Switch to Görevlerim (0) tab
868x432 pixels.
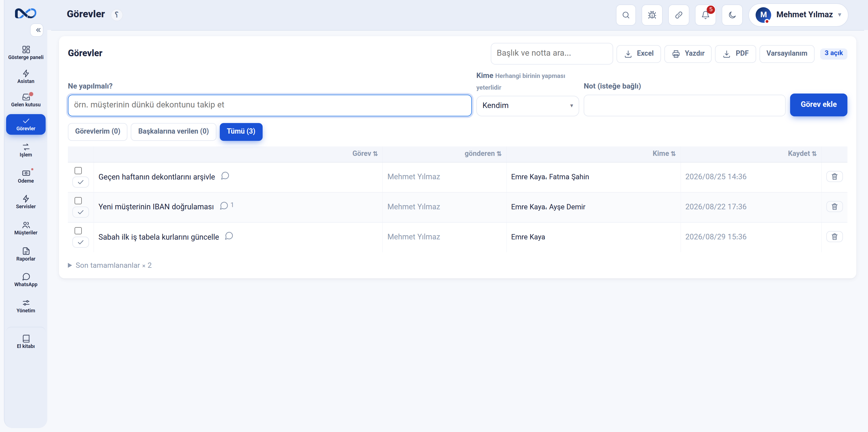[97, 132]
